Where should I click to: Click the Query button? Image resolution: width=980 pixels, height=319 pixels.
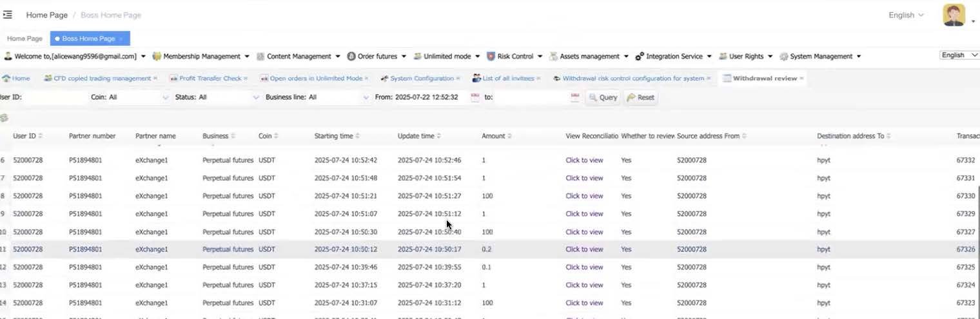point(602,98)
